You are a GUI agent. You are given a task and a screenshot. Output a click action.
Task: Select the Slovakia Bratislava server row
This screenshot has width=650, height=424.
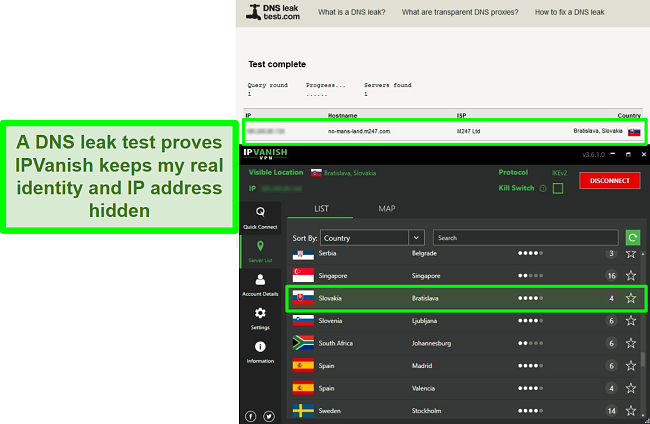pos(466,298)
